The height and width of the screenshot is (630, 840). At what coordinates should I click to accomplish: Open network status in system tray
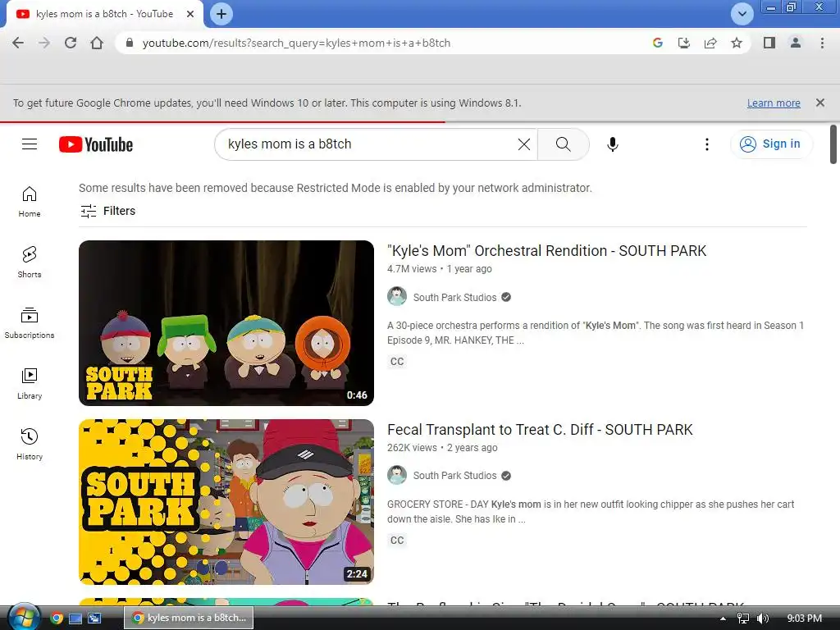click(x=743, y=619)
